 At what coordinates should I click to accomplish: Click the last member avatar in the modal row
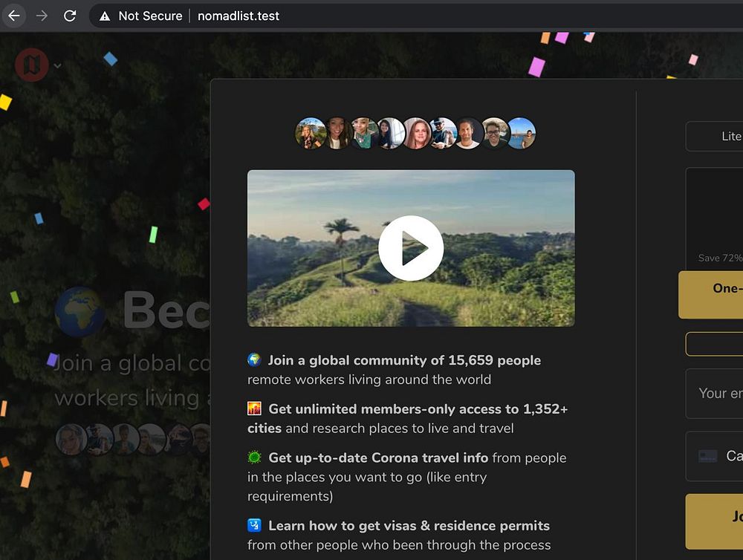click(x=522, y=133)
